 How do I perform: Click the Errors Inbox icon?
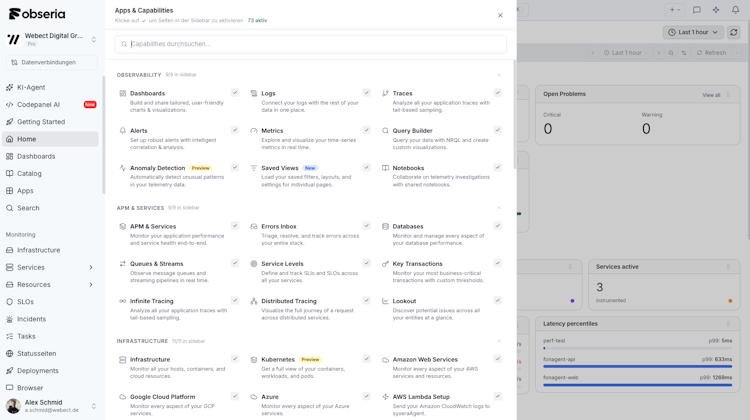(x=254, y=226)
